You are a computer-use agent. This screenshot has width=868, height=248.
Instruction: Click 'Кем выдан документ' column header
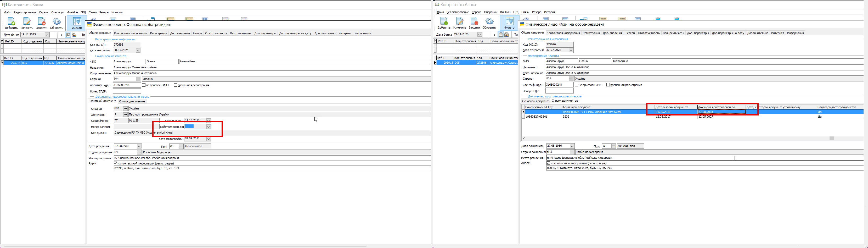[608, 107]
